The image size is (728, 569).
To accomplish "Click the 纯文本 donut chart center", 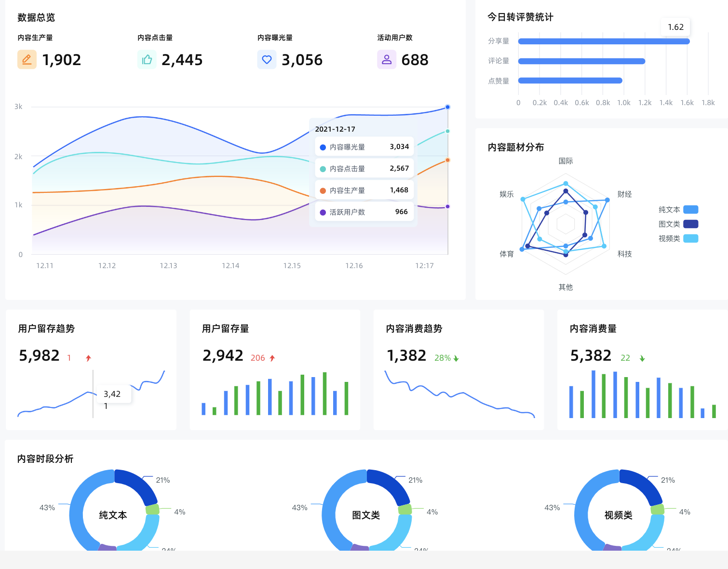I will [113, 515].
